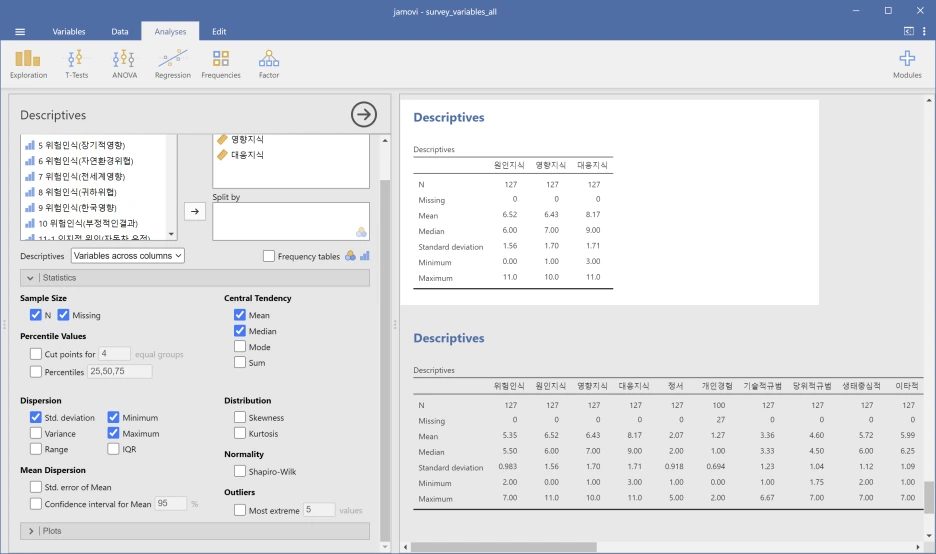Uncheck the Mean checkbox
Viewport: 936px width, 554px height.
pos(240,315)
